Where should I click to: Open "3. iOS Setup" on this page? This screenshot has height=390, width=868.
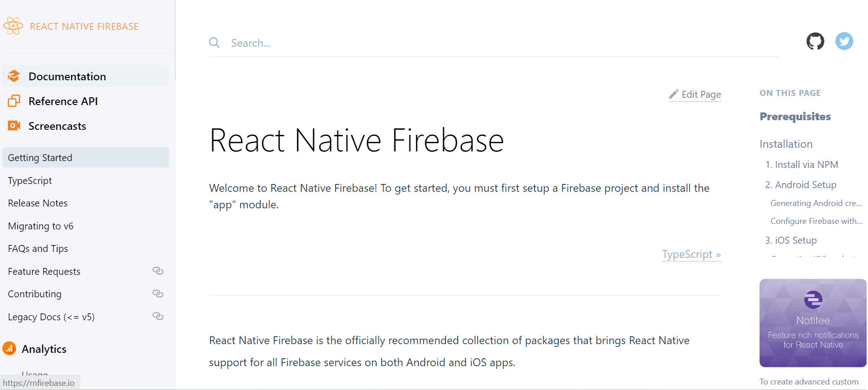790,240
